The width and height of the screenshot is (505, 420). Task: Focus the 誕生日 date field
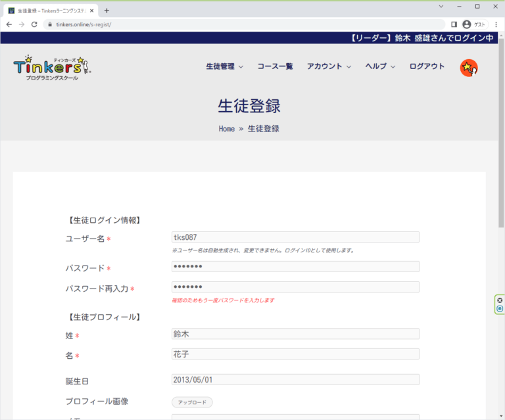[295, 379]
